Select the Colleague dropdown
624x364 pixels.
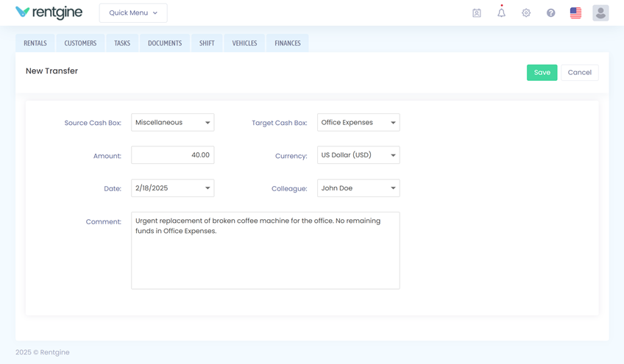358,188
